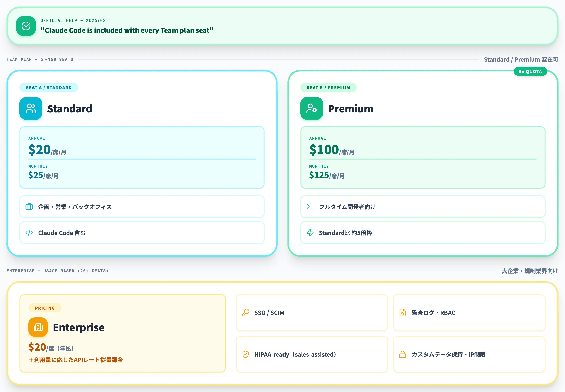Click the Standard plan users icon

pos(31,108)
